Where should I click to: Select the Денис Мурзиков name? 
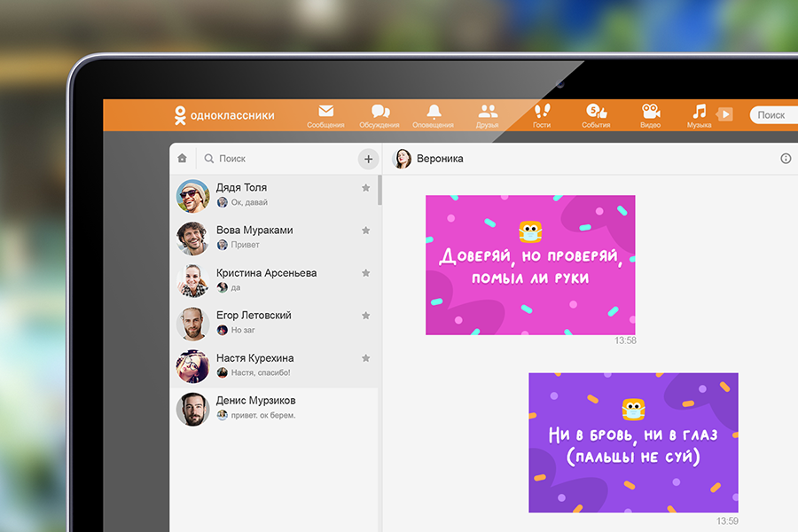[x=255, y=401]
